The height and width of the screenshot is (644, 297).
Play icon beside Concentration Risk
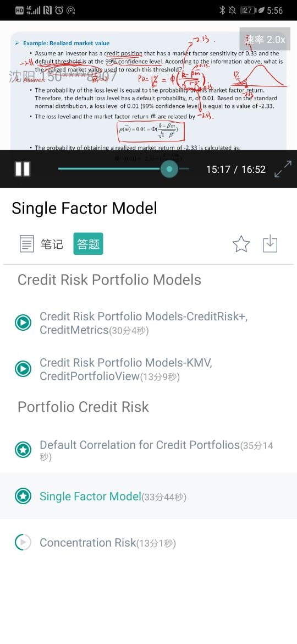tap(23, 543)
